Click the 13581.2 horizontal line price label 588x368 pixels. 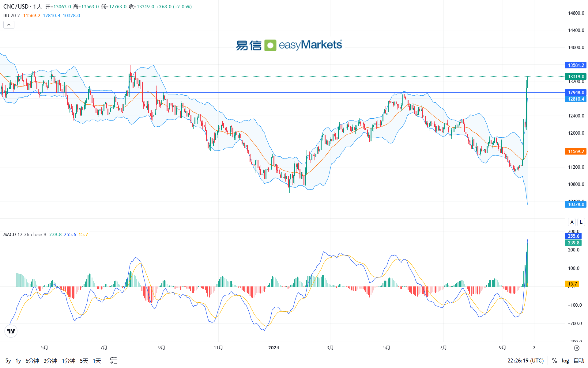pos(576,65)
